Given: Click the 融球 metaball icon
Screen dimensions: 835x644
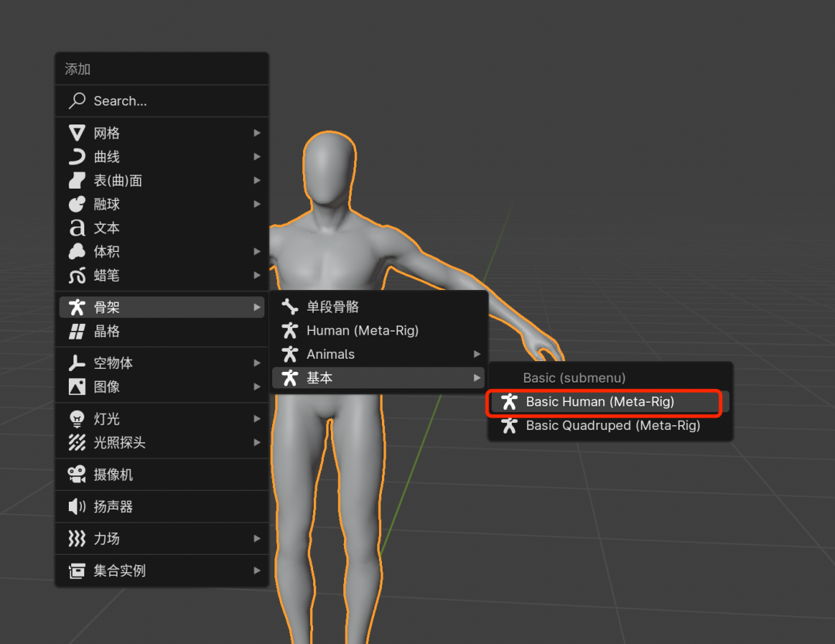Looking at the screenshot, I should pos(77,204).
